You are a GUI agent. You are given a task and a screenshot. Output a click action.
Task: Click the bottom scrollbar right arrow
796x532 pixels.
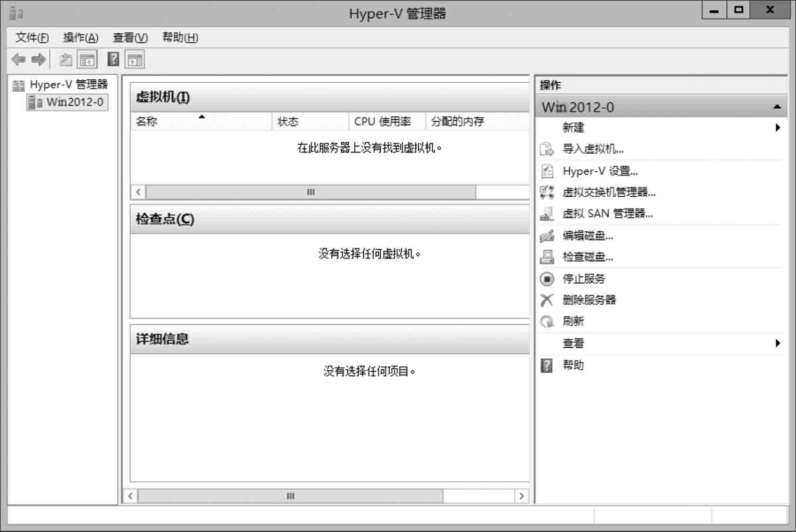(522, 496)
